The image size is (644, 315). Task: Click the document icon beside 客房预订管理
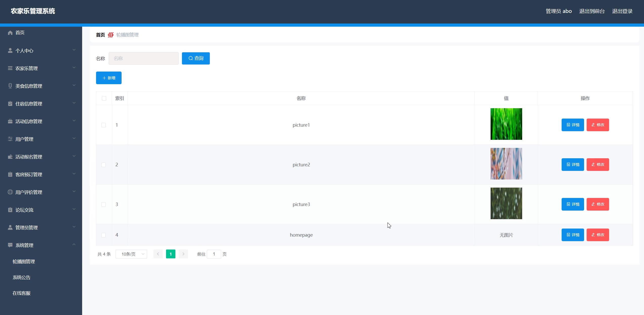10,174
